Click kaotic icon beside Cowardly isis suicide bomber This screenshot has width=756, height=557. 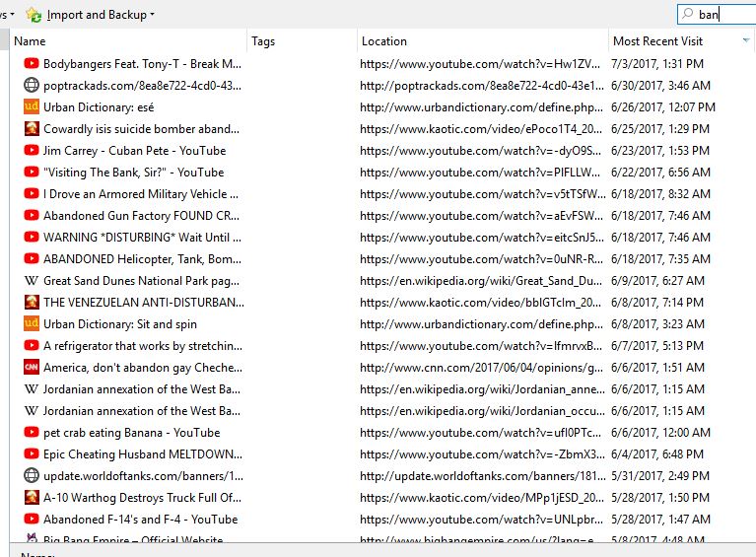coord(32,128)
